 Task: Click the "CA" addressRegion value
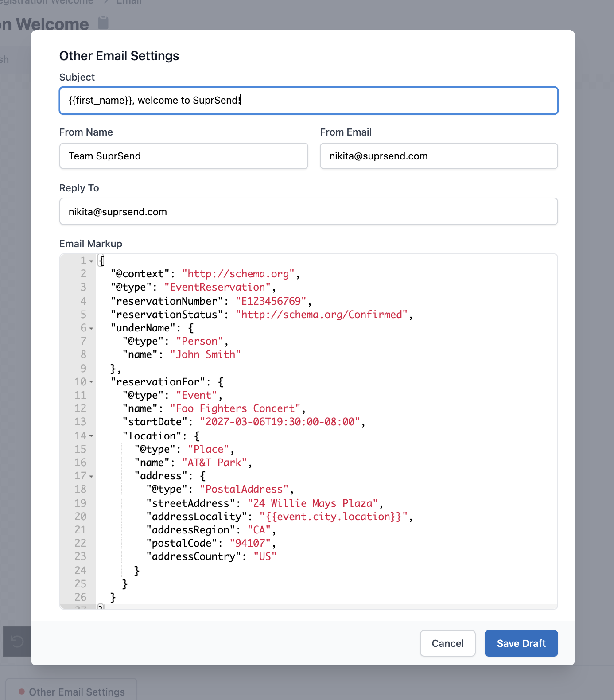click(x=259, y=530)
